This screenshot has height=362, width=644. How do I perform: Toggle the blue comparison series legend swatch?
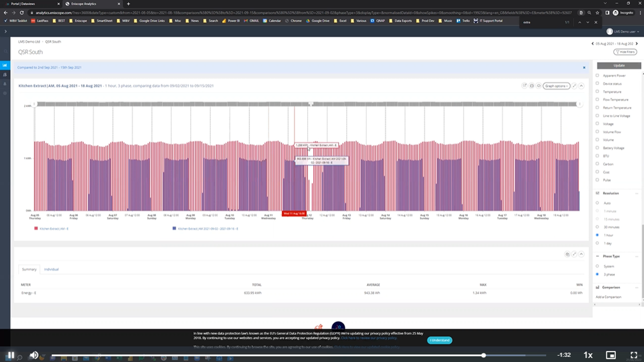[174, 228]
